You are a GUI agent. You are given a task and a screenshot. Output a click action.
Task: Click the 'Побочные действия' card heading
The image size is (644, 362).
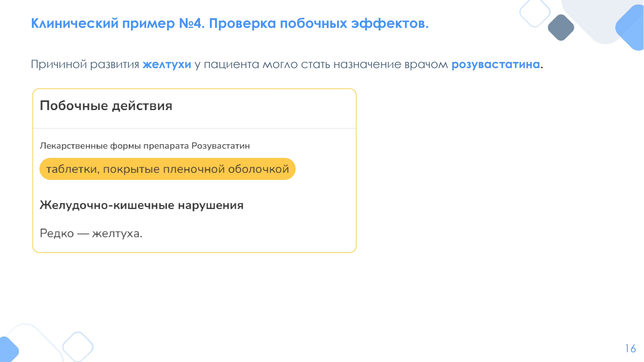pyautogui.click(x=106, y=106)
